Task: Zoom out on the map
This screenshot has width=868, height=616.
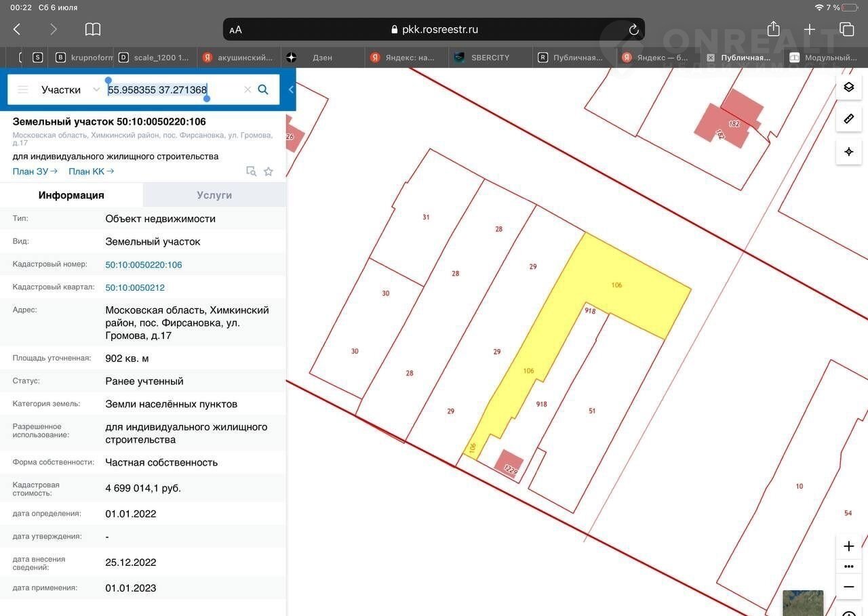Action: click(x=848, y=587)
